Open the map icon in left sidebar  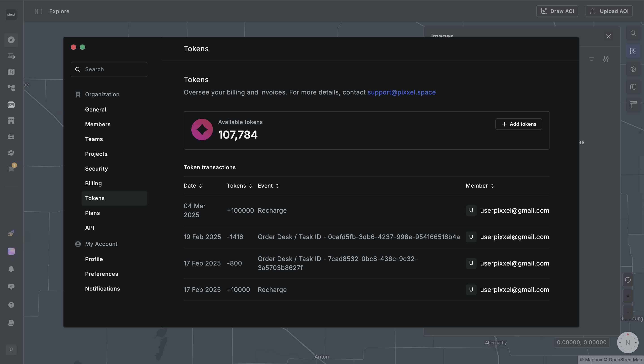[x=11, y=72]
